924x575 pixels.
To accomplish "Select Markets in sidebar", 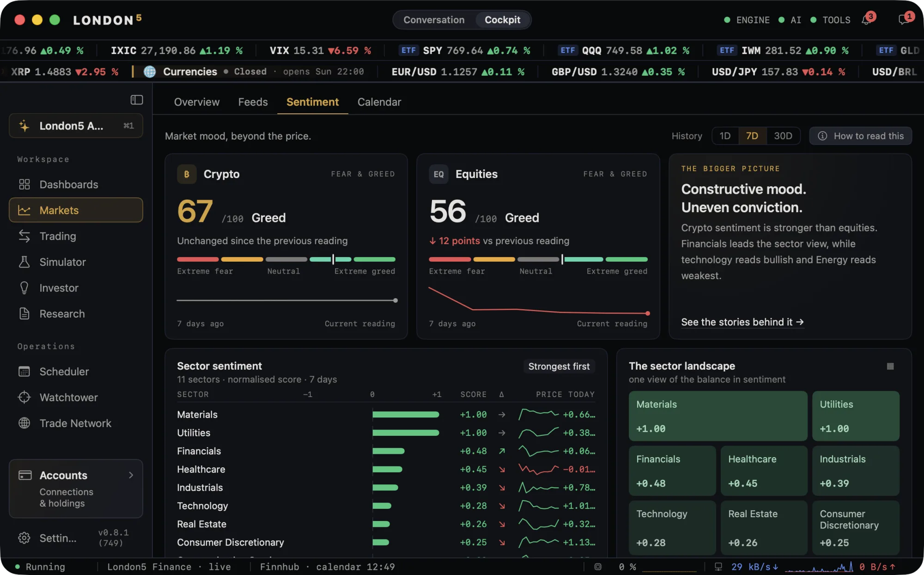I will 76,210.
